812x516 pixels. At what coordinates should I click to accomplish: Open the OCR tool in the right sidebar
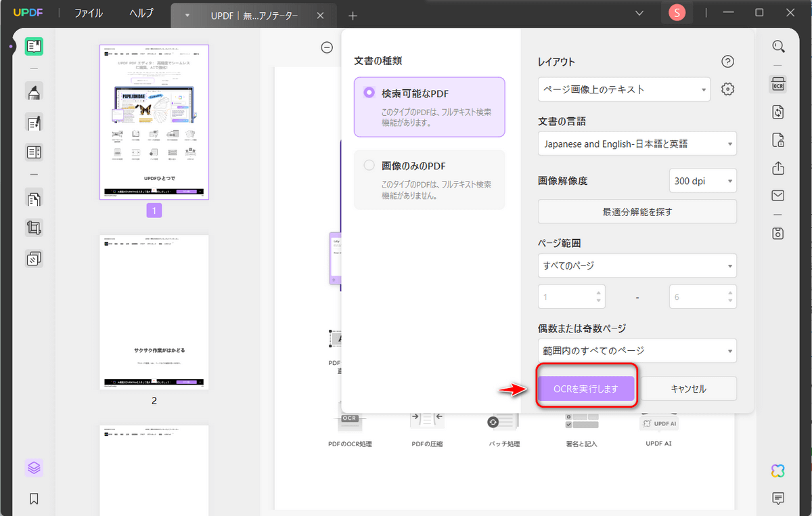click(x=777, y=84)
